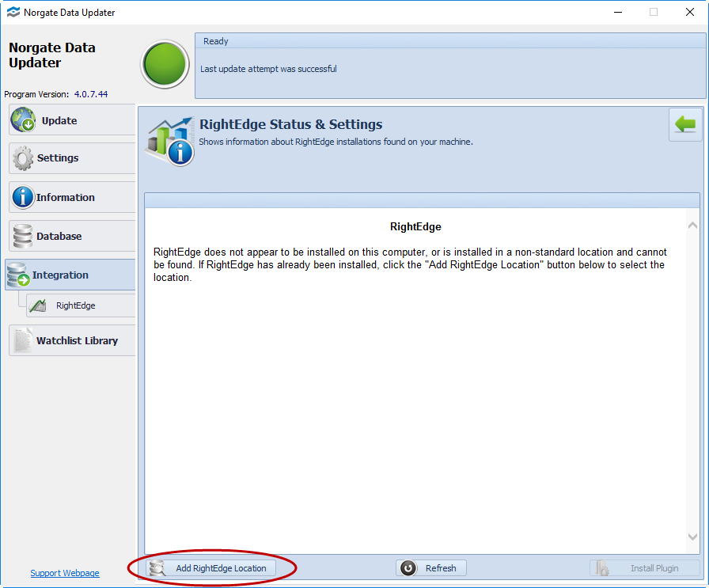Click the globe Update icon
This screenshot has width=709, height=588.
point(23,119)
